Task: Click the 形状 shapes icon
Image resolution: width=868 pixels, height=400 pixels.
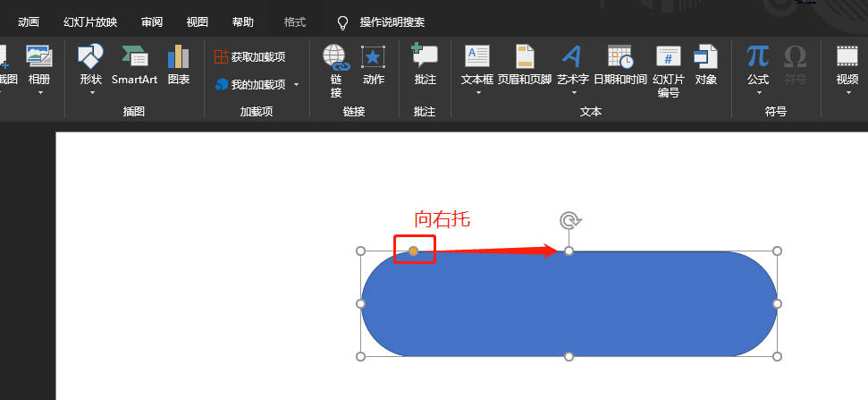Action: pos(91,56)
